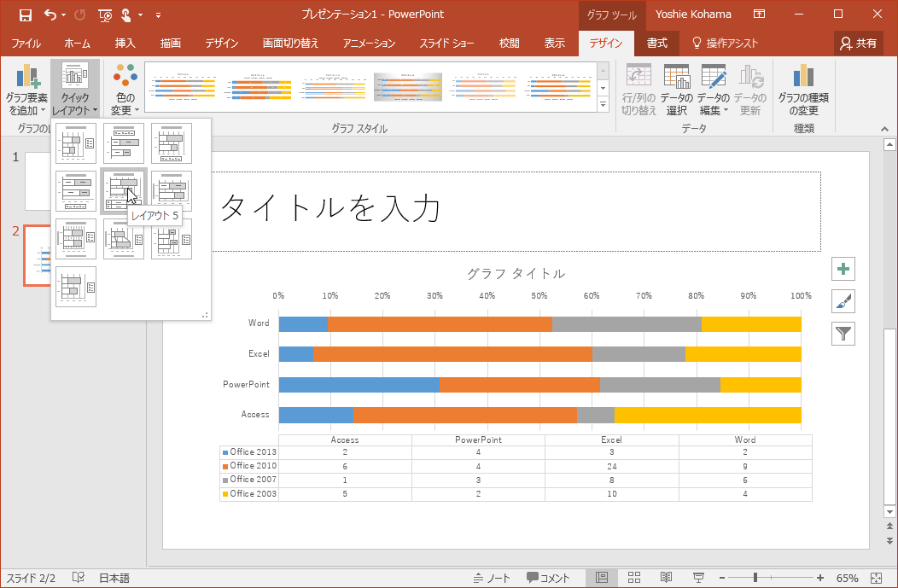
Task: Switch to the 描画 tab
Action: pos(170,43)
